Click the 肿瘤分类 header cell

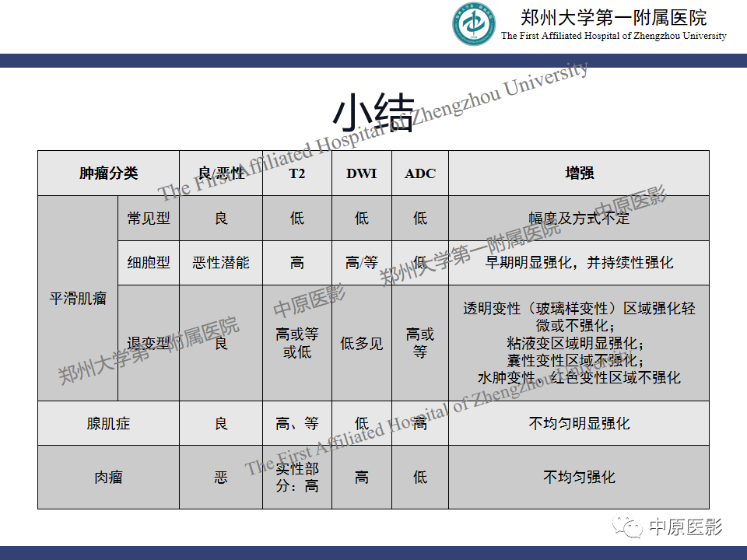(x=109, y=173)
